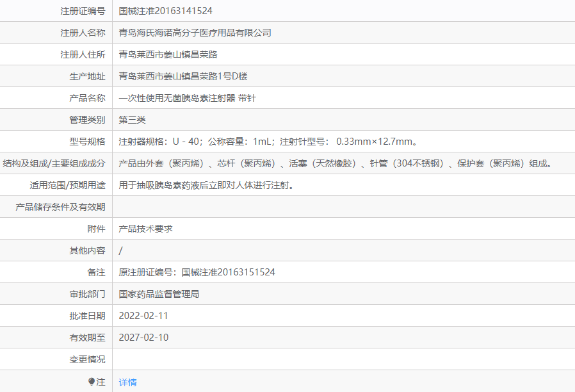Viewport: 575px width, 392px height.
Task: Click registrant address 青岛莱西市姜山镇昌荣路
Action: click(168, 54)
